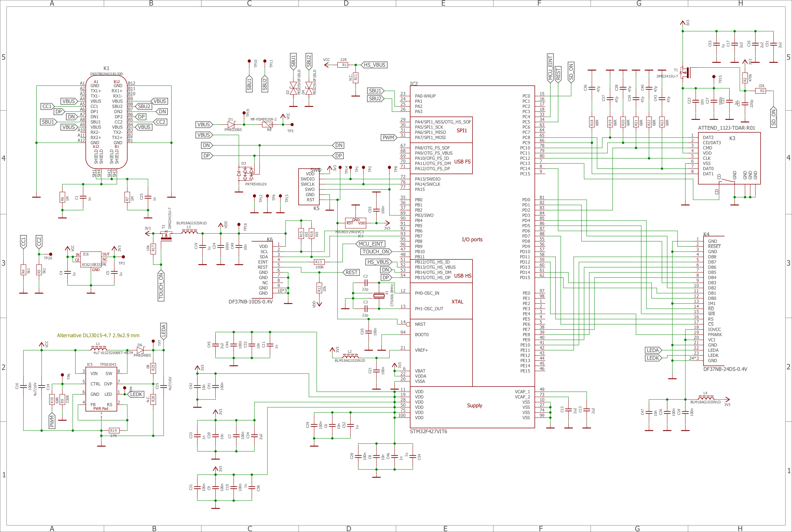Screen dimensions: 792x532
Task: Select the I/O ports section title
Action: click(472, 239)
